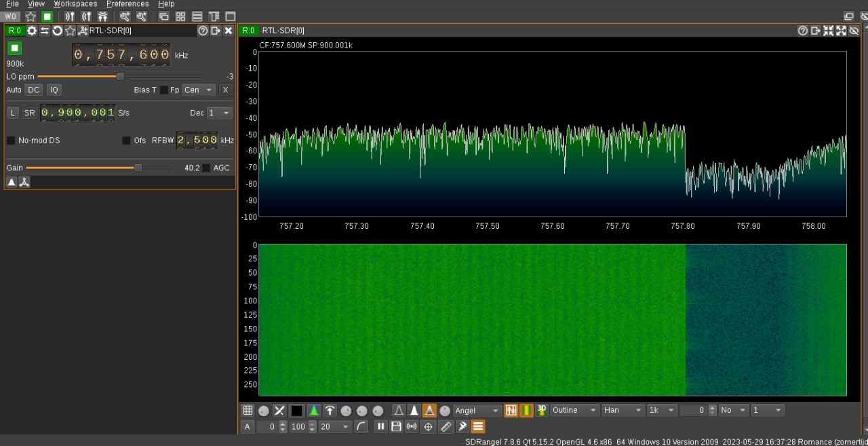Enable the No-mod DS checkbox

click(x=10, y=140)
